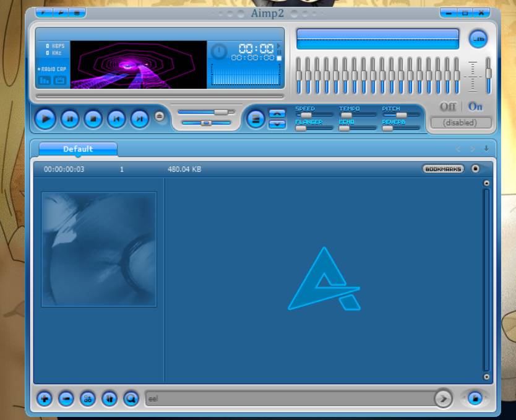Screen dimensions: 516x420
Task: Open the playlist tab down-arrow menu
Action: 486,148
